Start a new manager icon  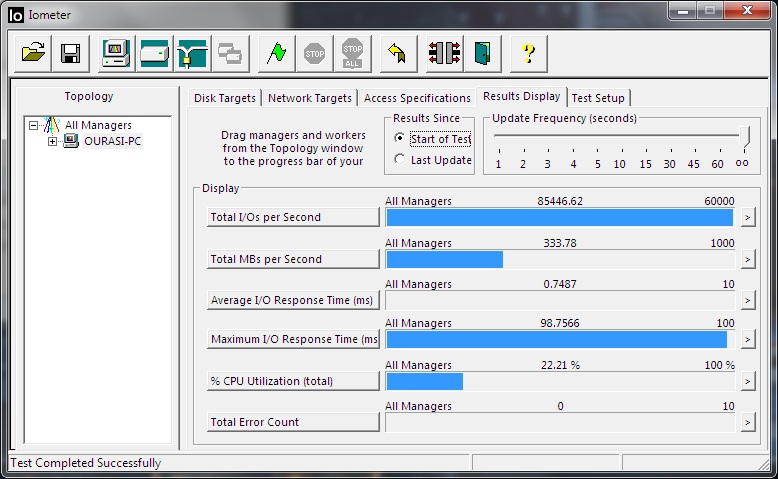116,53
